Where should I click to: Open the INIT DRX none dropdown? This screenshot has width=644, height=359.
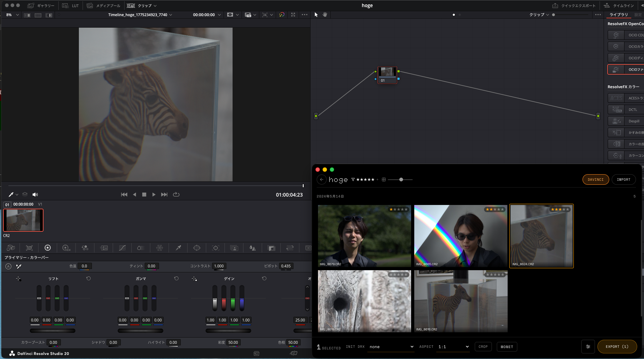tap(391, 347)
